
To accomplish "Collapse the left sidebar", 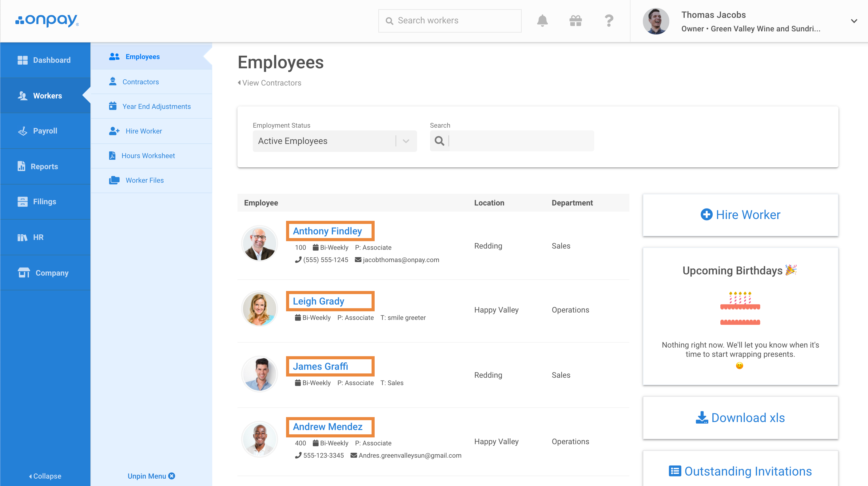I will [x=45, y=476].
